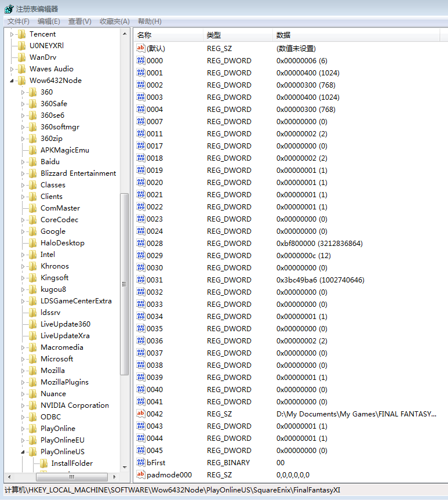This screenshot has height=500, width=448.
Task: Click the tree horizontal scrollbar thumb
Action: pos(72,477)
